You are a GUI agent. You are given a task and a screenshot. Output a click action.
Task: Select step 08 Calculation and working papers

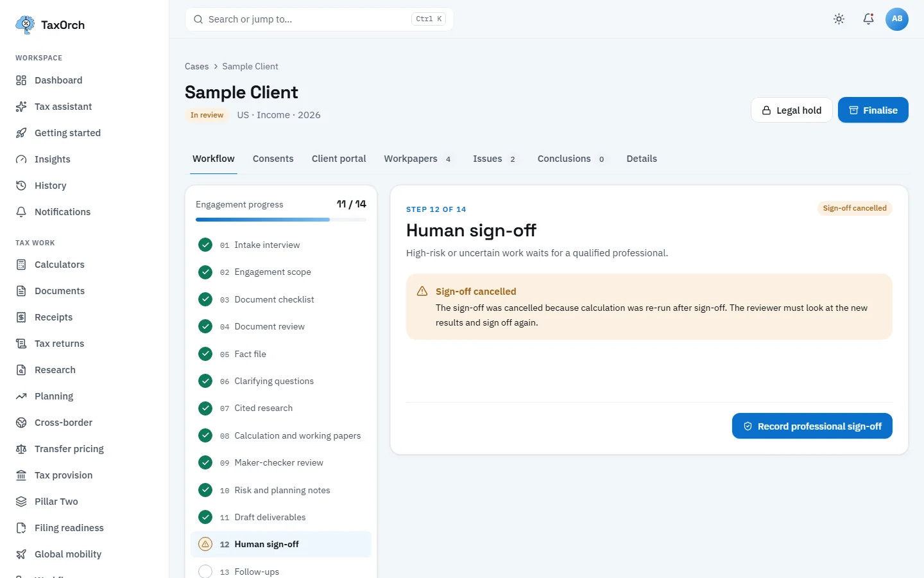click(281, 435)
